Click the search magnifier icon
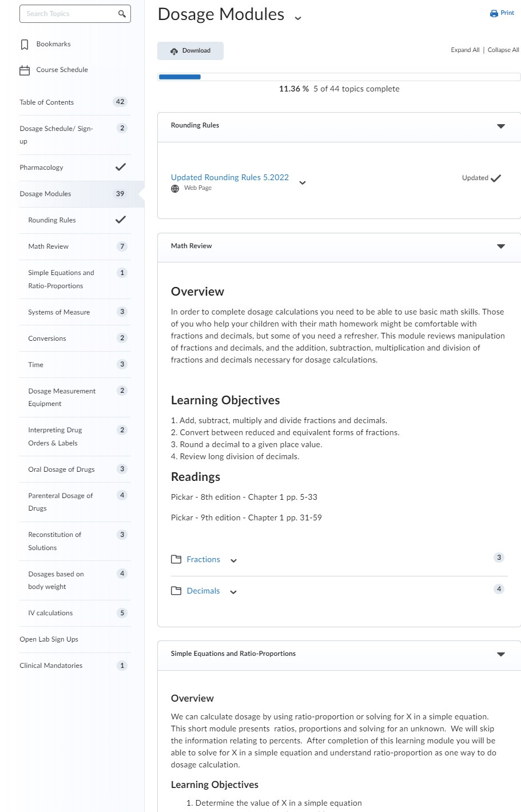 tap(122, 14)
